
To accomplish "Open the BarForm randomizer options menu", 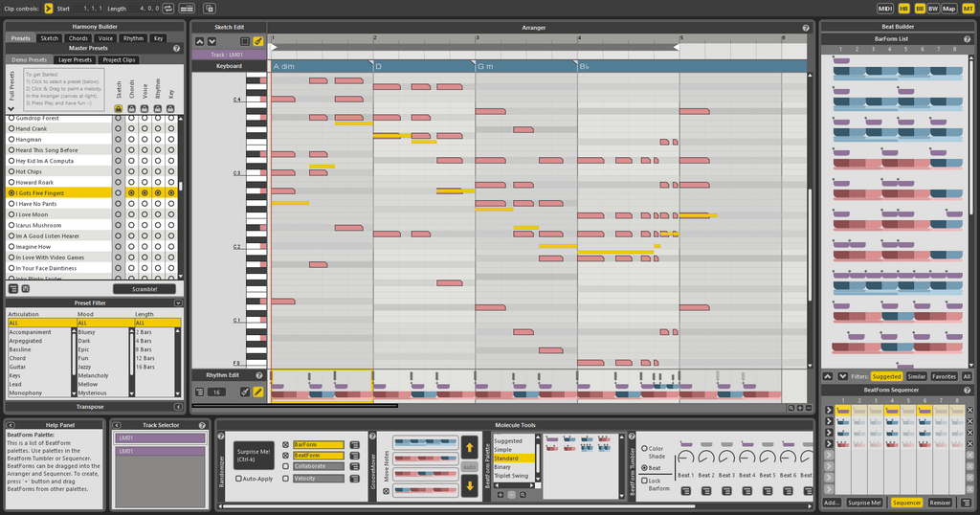I will [x=354, y=445].
